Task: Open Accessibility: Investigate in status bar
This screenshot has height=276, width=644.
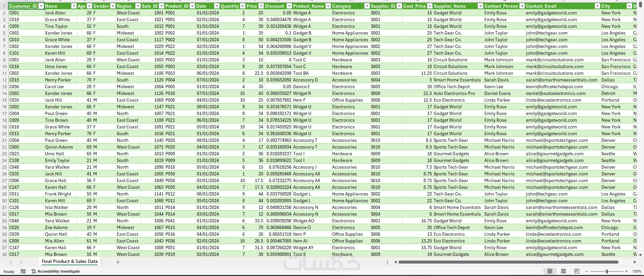Action: pos(56,271)
